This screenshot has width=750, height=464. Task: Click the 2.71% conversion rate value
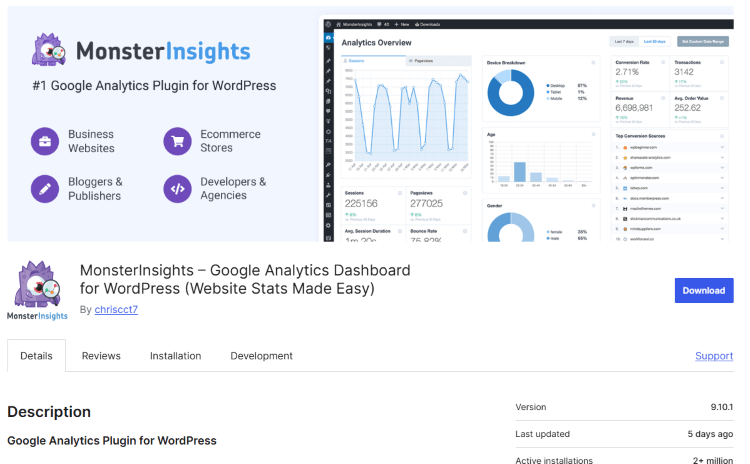coord(627,72)
